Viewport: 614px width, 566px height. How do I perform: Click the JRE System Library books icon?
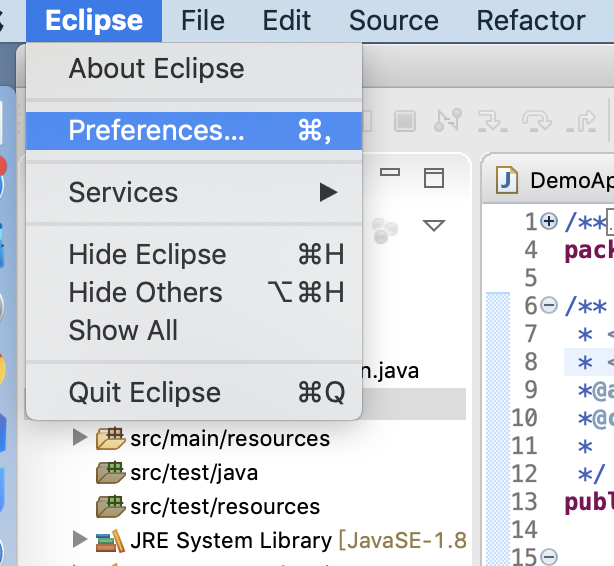[111, 541]
